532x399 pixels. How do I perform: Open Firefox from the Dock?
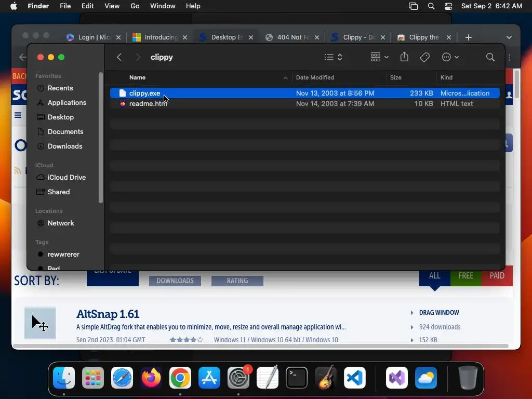click(151, 378)
